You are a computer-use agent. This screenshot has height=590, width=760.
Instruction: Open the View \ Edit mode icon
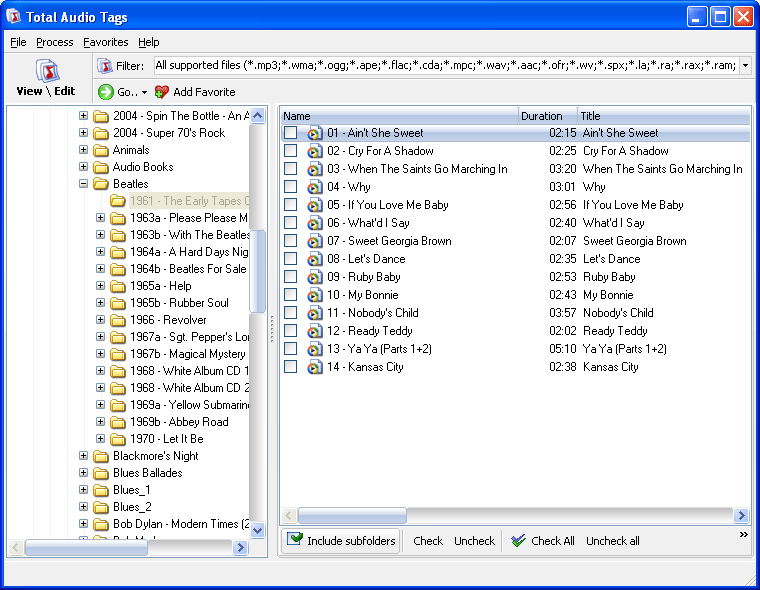48,71
